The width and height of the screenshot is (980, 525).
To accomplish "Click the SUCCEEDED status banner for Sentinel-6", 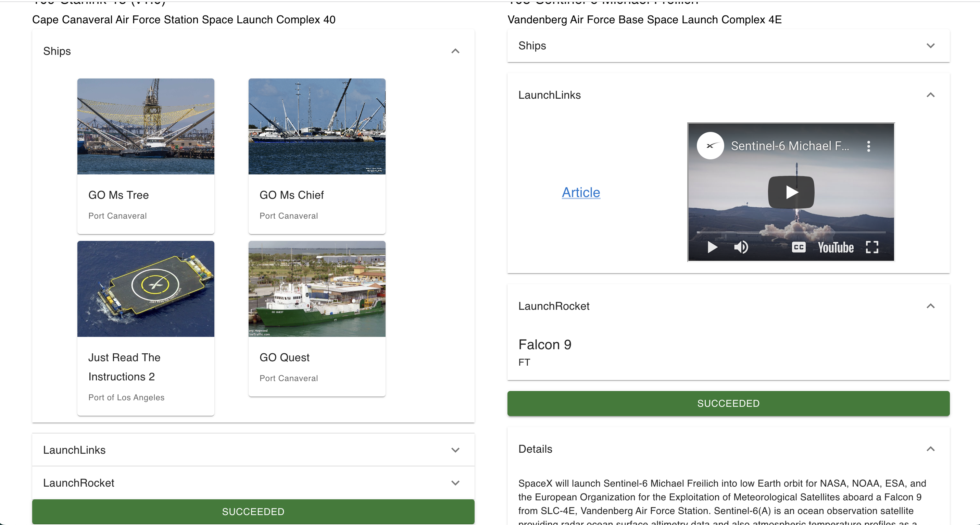I will pos(727,403).
